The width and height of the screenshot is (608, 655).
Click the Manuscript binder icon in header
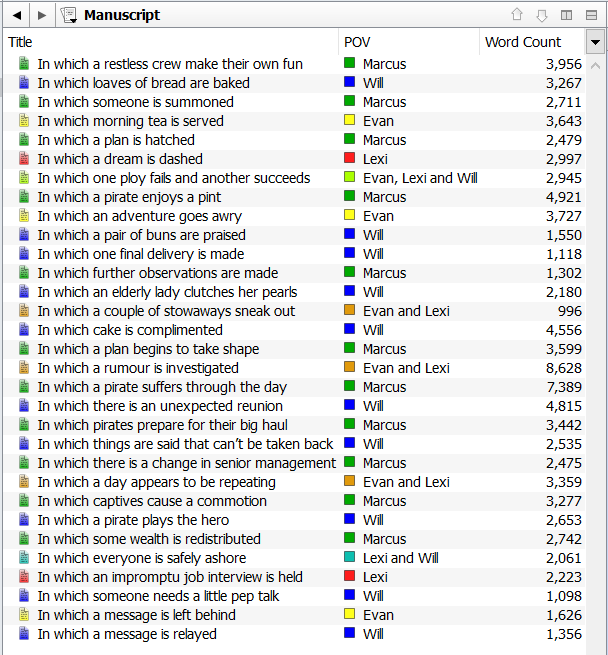click(69, 15)
